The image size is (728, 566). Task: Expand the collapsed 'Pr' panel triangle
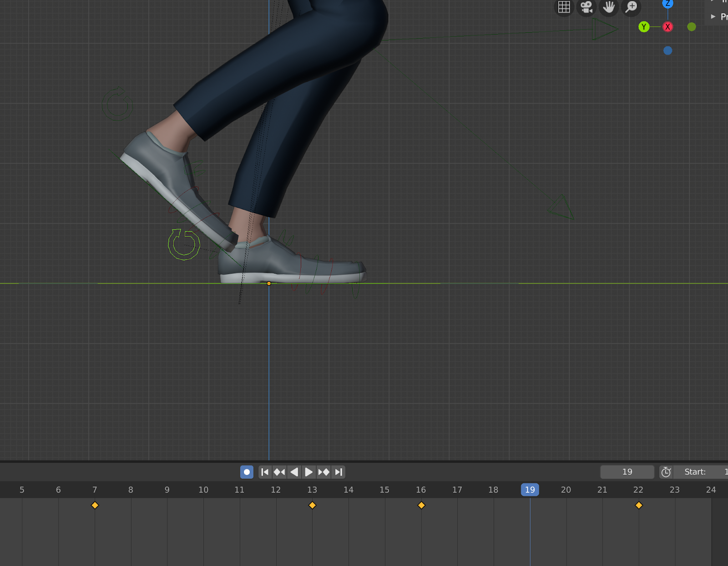tap(713, 17)
